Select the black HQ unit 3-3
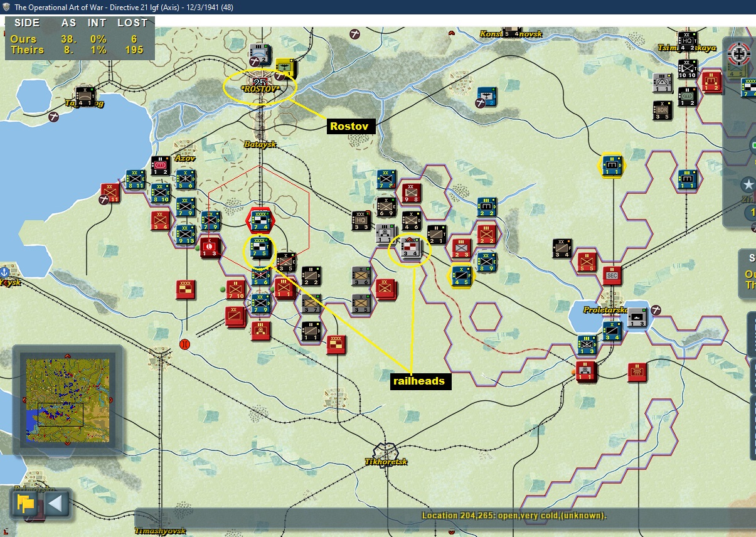Image resolution: width=756 pixels, height=537 pixels. 361,221
